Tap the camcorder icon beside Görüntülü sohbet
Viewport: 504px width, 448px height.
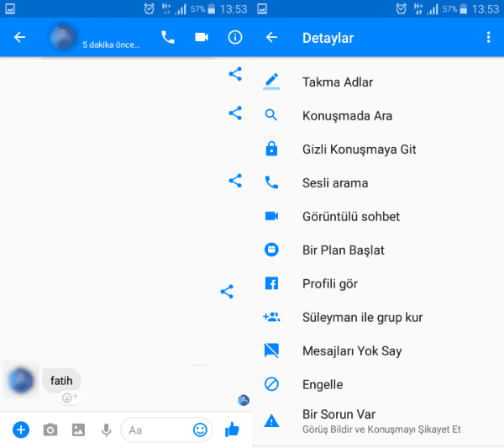click(271, 216)
